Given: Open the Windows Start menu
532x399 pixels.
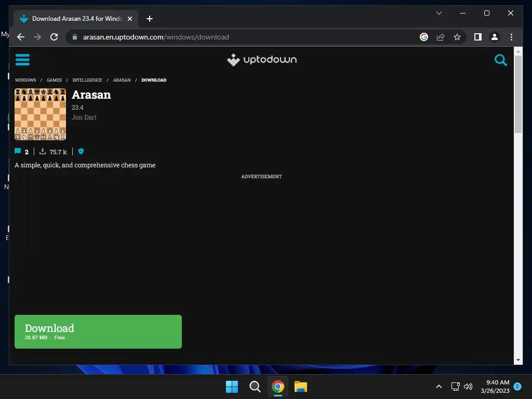Looking at the screenshot, I should [x=232, y=387].
